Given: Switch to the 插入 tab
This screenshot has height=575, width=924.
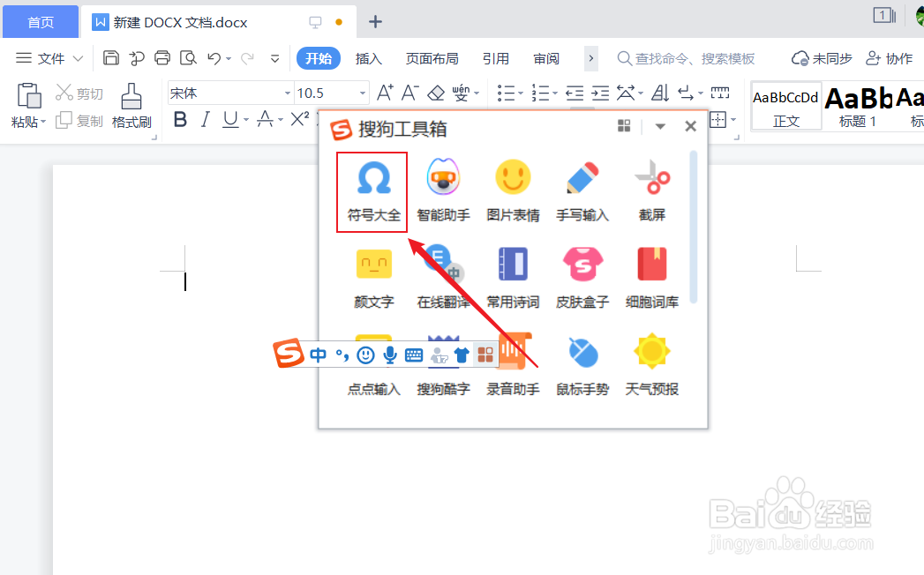Looking at the screenshot, I should (x=369, y=58).
